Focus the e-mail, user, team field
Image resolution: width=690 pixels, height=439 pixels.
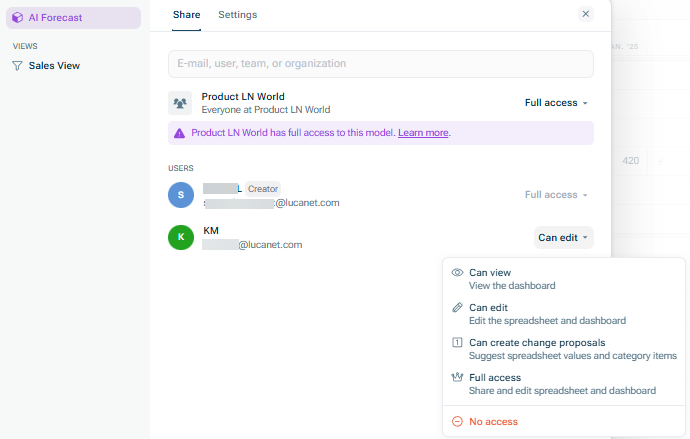(381, 64)
